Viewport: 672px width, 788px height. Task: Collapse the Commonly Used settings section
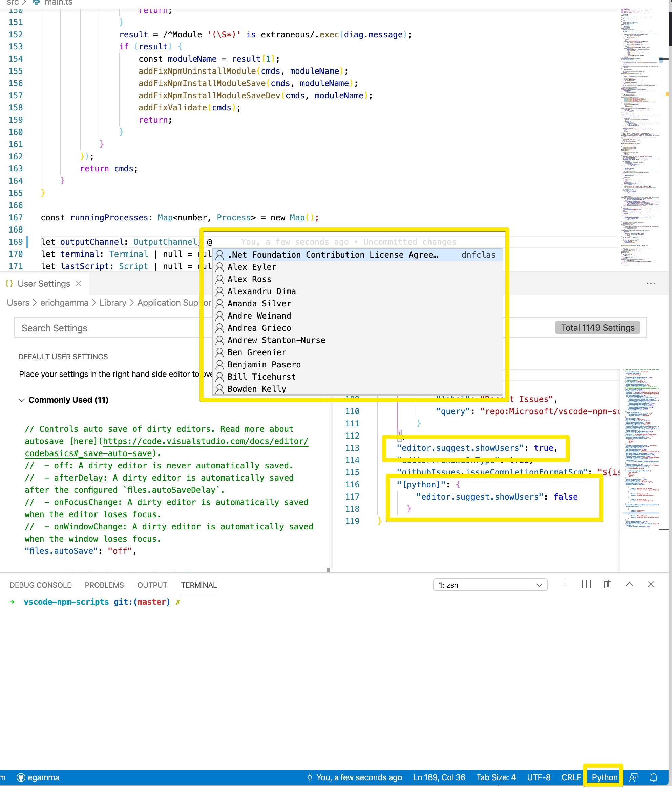[x=22, y=400]
